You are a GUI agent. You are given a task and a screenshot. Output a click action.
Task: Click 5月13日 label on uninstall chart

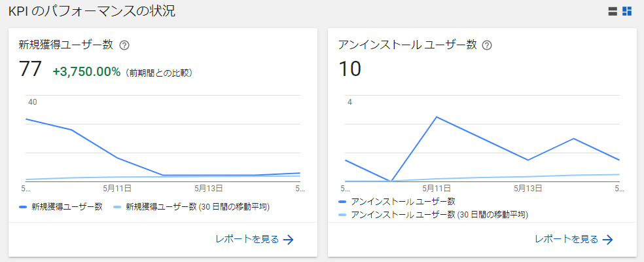tap(528, 189)
